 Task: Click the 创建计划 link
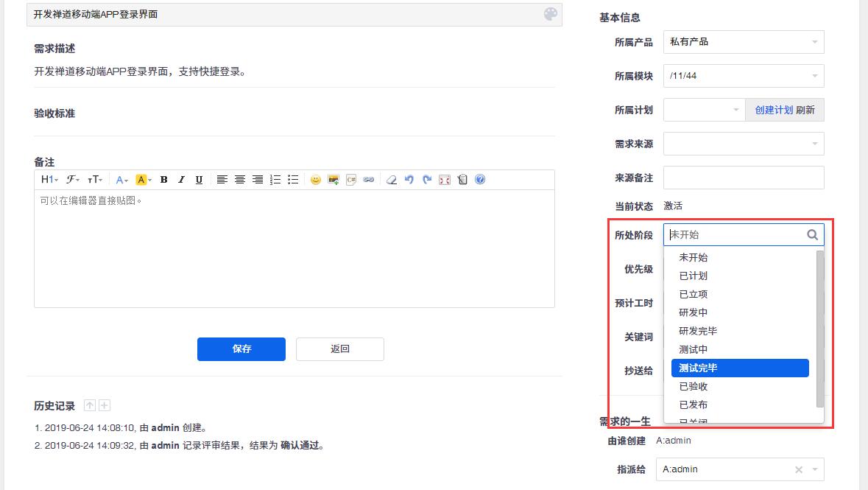tap(774, 110)
